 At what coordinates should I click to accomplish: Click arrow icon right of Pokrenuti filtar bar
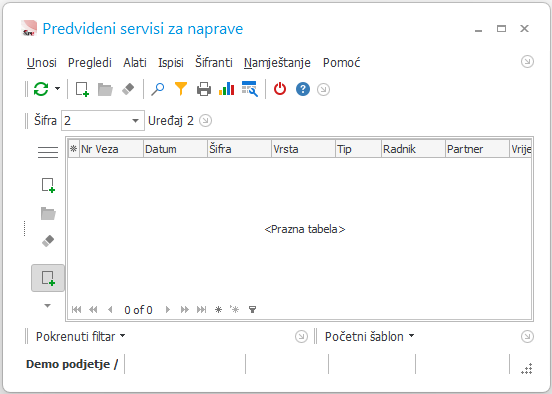click(x=301, y=336)
